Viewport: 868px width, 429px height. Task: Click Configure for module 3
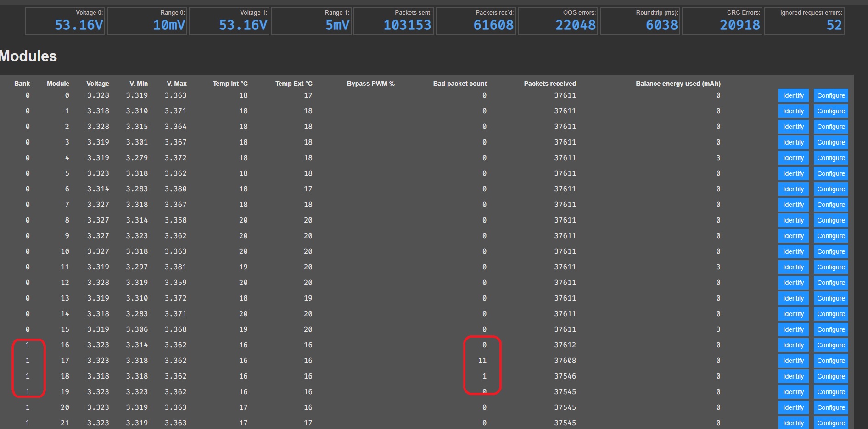point(831,142)
